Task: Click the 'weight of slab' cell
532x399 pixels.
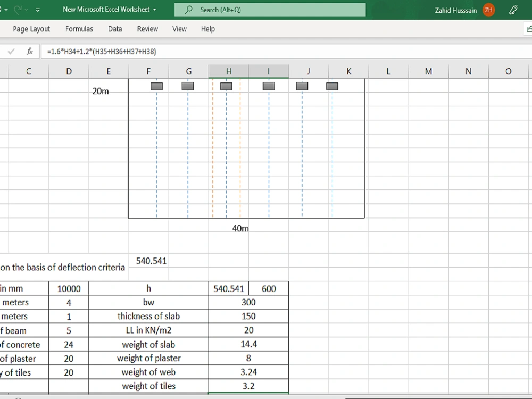Action: point(148,344)
